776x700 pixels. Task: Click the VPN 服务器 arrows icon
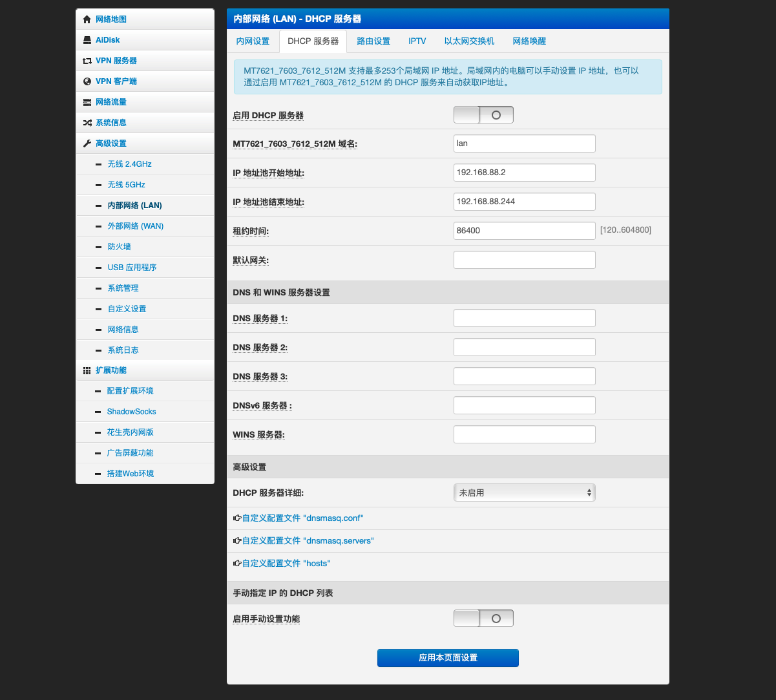[x=87, y=61]
